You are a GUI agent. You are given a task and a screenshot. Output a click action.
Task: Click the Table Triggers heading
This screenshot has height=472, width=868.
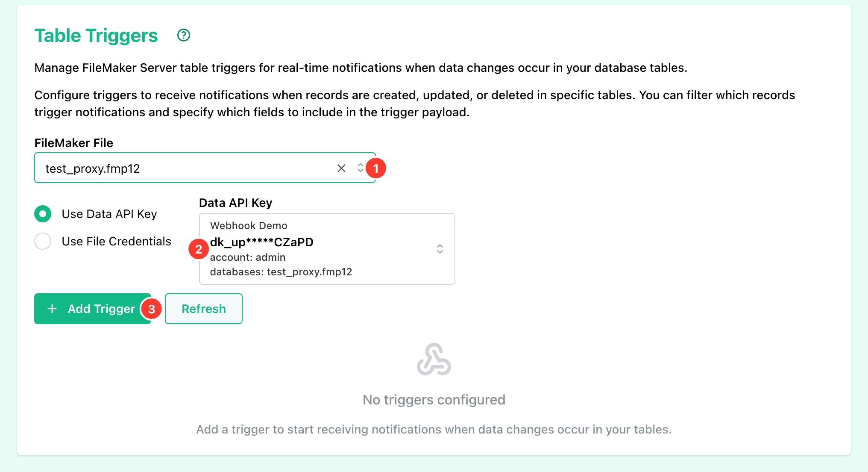(x=96, y=35)
